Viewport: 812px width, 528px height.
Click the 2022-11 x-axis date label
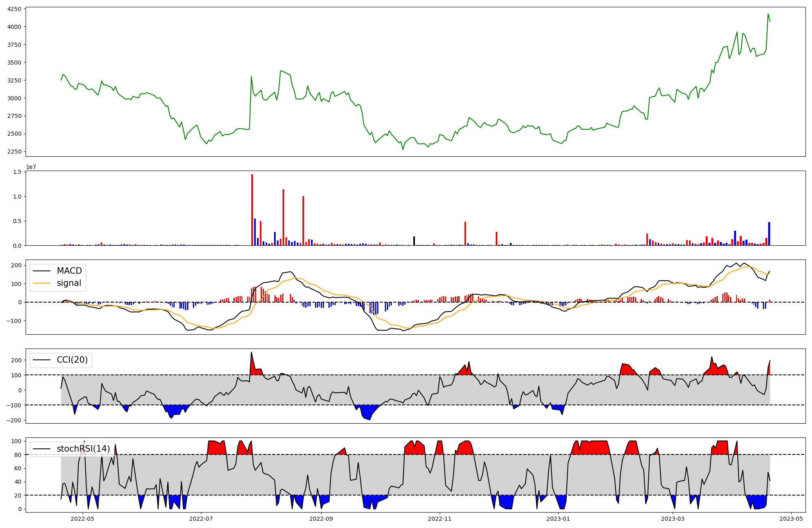tap(440, 519)
